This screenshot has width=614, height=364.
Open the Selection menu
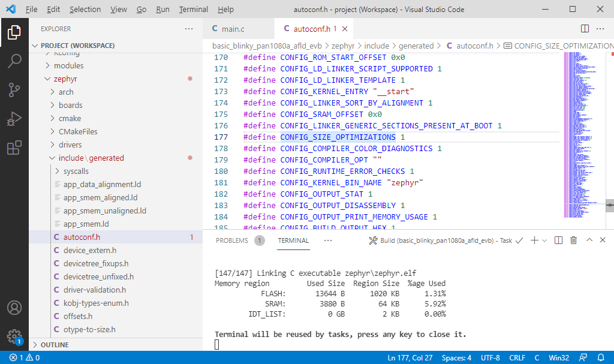pyautogui.click(x=85, y=10)
